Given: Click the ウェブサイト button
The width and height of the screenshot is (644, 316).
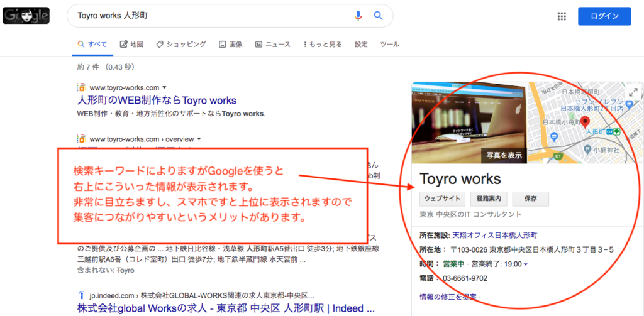Looking at the screenshot, I should point(442,199).
